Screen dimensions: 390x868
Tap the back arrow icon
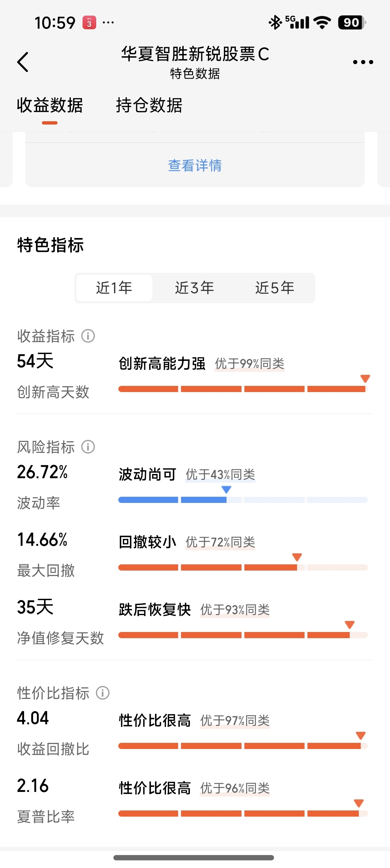pos(23,62)
